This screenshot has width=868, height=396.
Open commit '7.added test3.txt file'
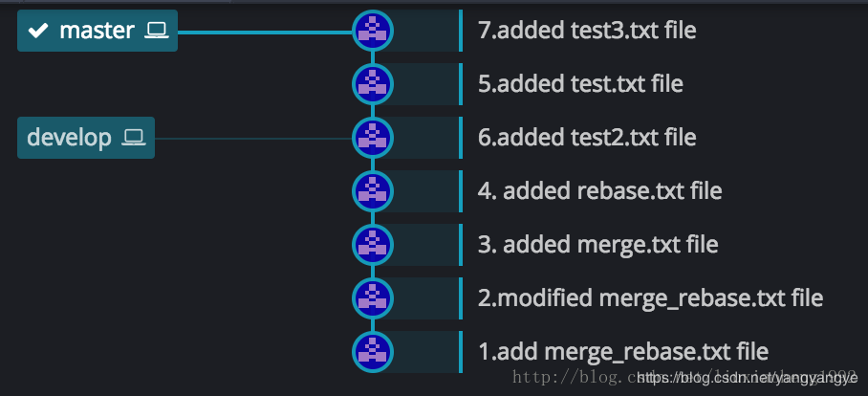tap(586, 31)
